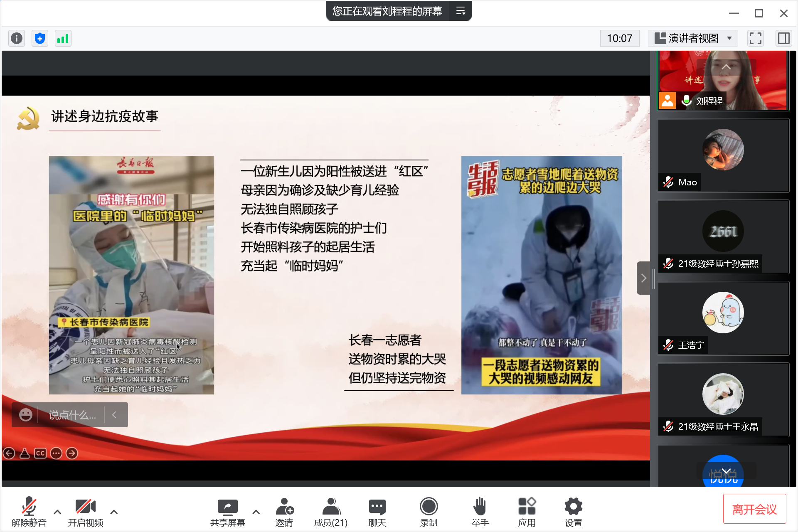The image size is (798, 532).
Task: Check the network signal status icon
Action: 63,38
